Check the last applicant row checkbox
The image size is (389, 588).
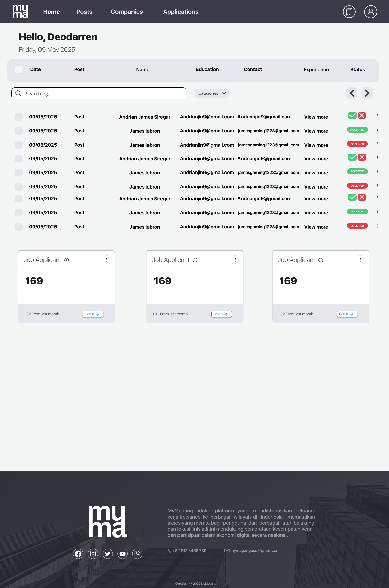19,227
